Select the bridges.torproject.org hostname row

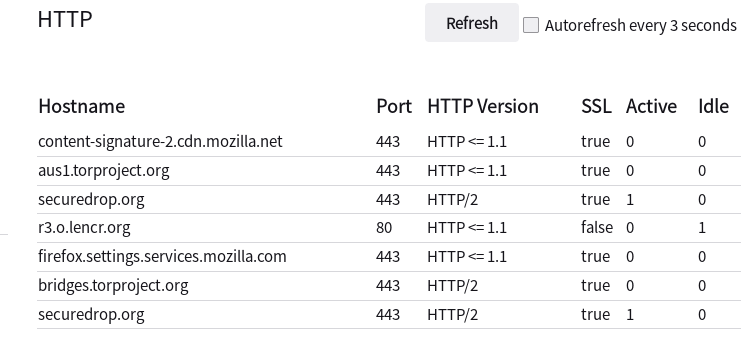point(389,286)
